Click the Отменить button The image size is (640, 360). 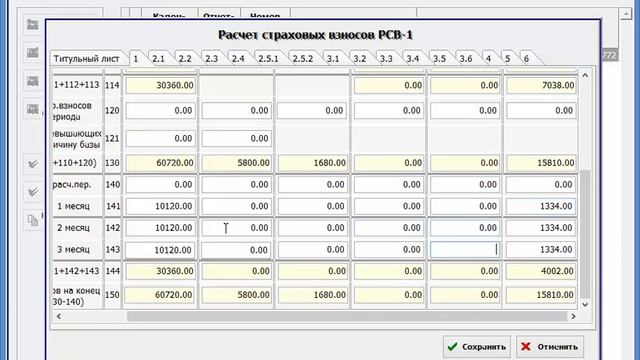click(x=550, y=347)
